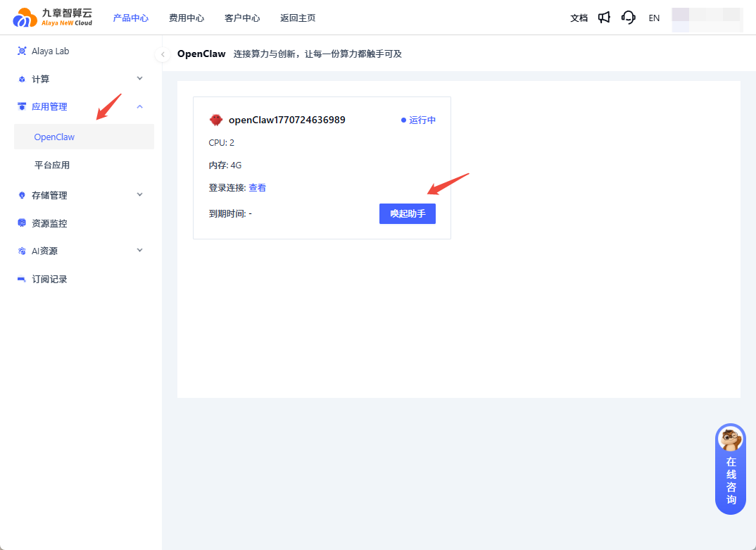
Task: Select the 应用管理 application management icon
Action: (21, 106)
